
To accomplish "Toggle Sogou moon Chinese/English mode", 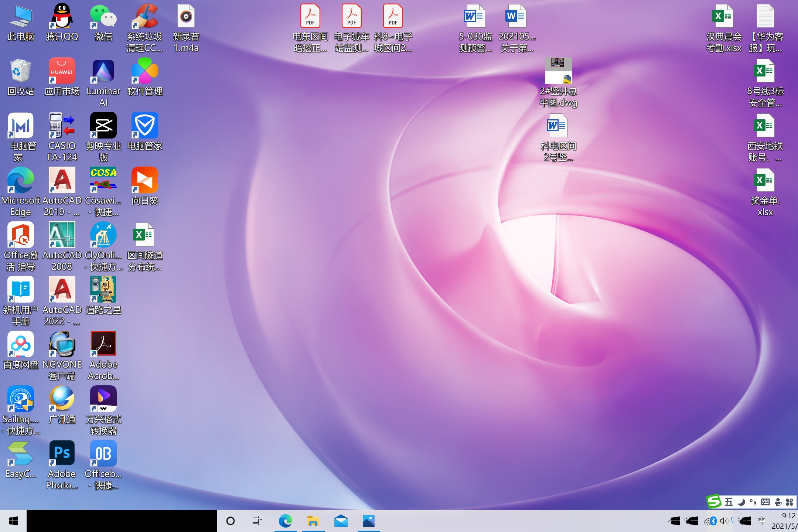I will (741, 502).
